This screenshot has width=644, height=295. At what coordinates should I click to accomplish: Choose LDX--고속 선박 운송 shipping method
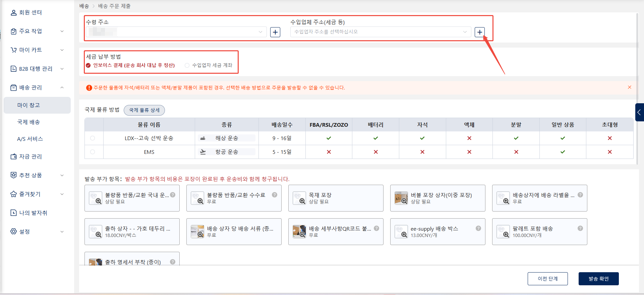[93, 138]
